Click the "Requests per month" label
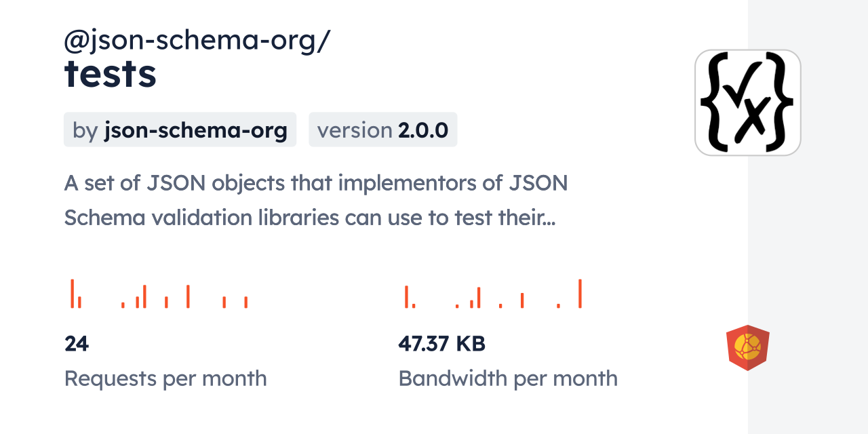 (165, 378)
